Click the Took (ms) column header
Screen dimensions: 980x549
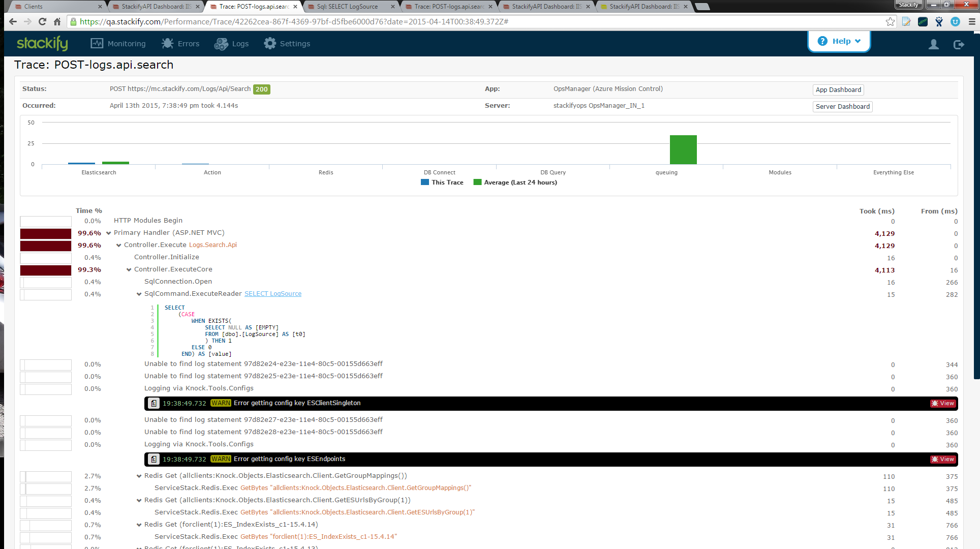(877, 211)
